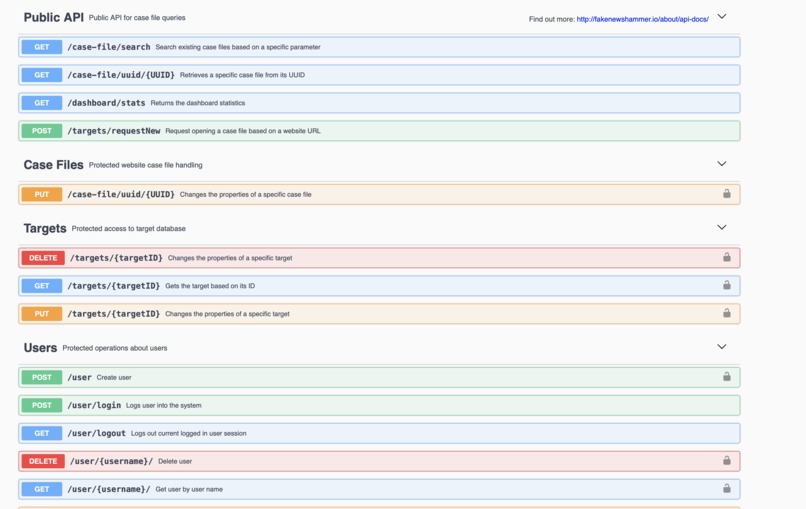The image size is (806, 509).
Task: Click lock icon on DELETE /targets/{targetID} row
Action: click(x=726, y=257)
